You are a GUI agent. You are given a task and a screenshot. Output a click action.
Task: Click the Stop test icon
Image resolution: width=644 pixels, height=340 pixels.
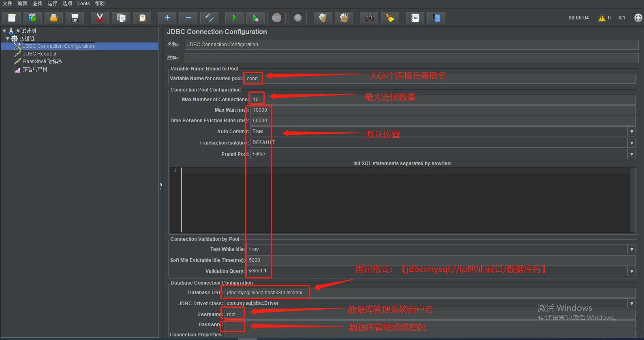[x=276, y=18]
